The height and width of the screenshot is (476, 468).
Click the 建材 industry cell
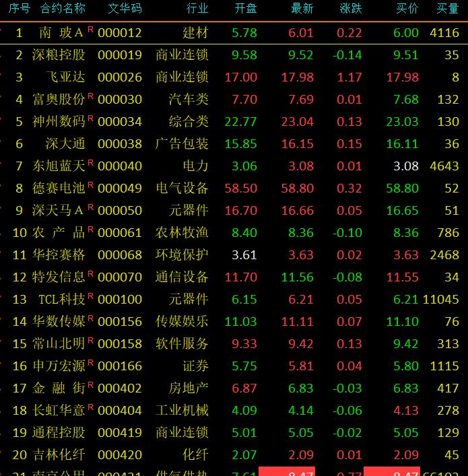(x=195, y=32)
